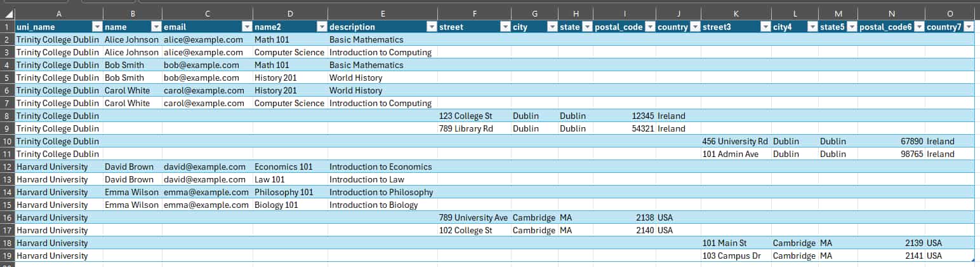The width and height of the screenshot is (980, 267).
Task: Select the 101 Admin Ave cell
Action: [736, 154]
